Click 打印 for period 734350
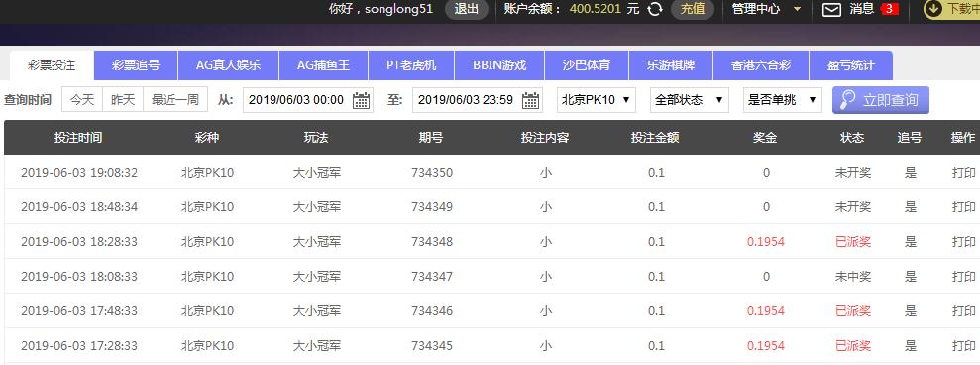Viewport: 980px width, 365px height. 963,173
